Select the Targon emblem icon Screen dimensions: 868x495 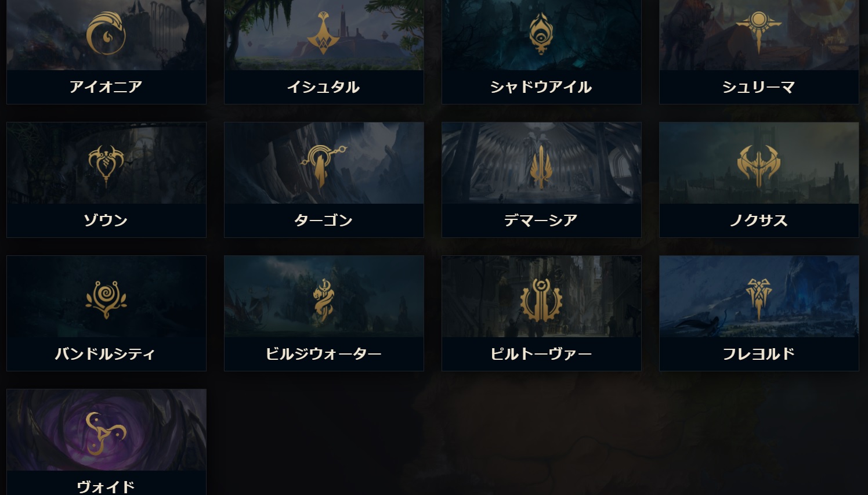[323, 167]
